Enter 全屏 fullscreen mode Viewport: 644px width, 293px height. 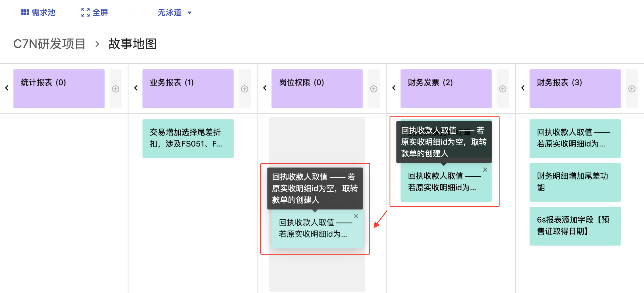(x=95, y=12)
